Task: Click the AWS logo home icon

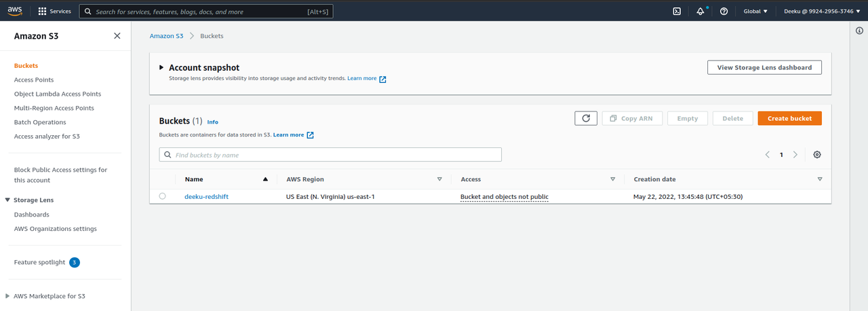Action: click(16, 11)
